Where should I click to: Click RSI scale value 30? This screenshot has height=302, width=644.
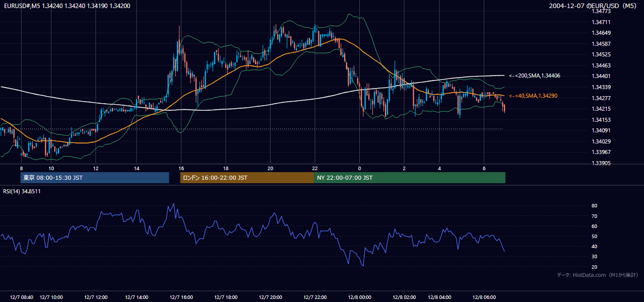pos(594,257)
